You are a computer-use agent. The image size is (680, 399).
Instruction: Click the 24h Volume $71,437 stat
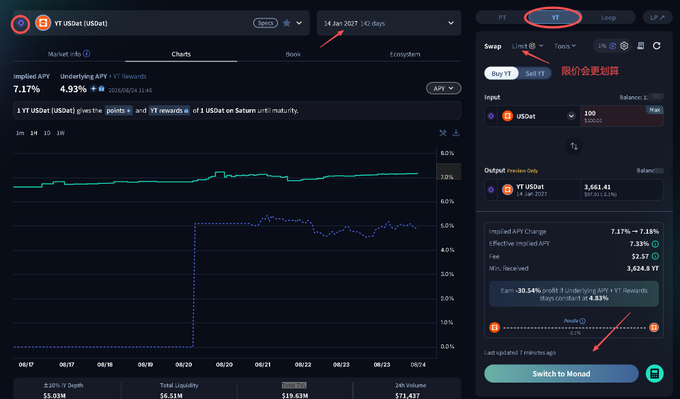pyautogui.click(x=410, y=390)
